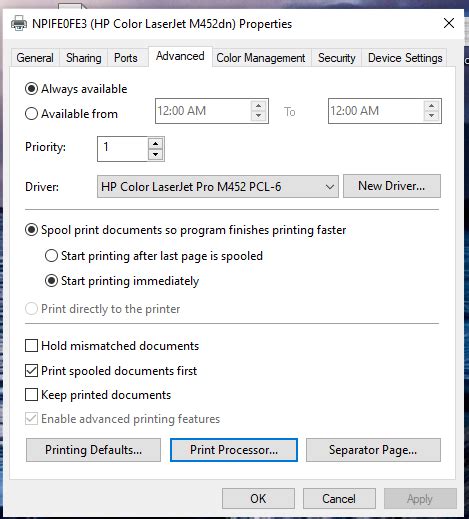
Task: Open Printing Defaults... dialog
Action: [93, 450]
